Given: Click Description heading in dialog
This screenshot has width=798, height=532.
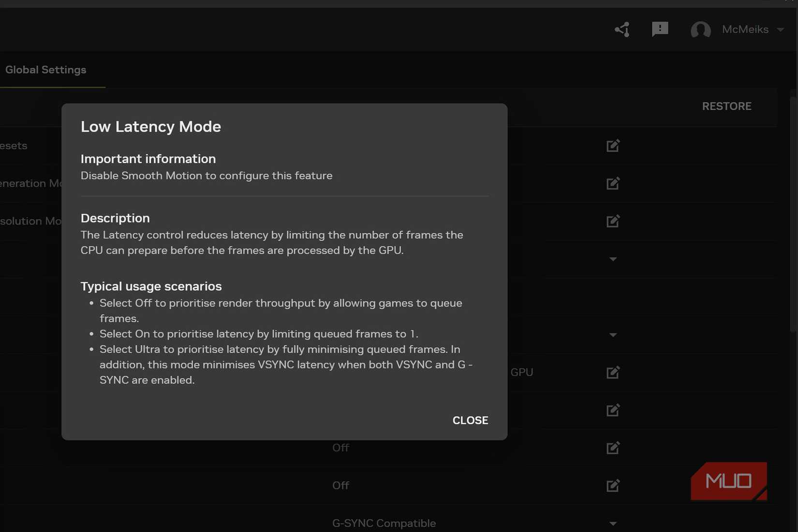Looking at the screenshot, I should (x=115, y=218).
